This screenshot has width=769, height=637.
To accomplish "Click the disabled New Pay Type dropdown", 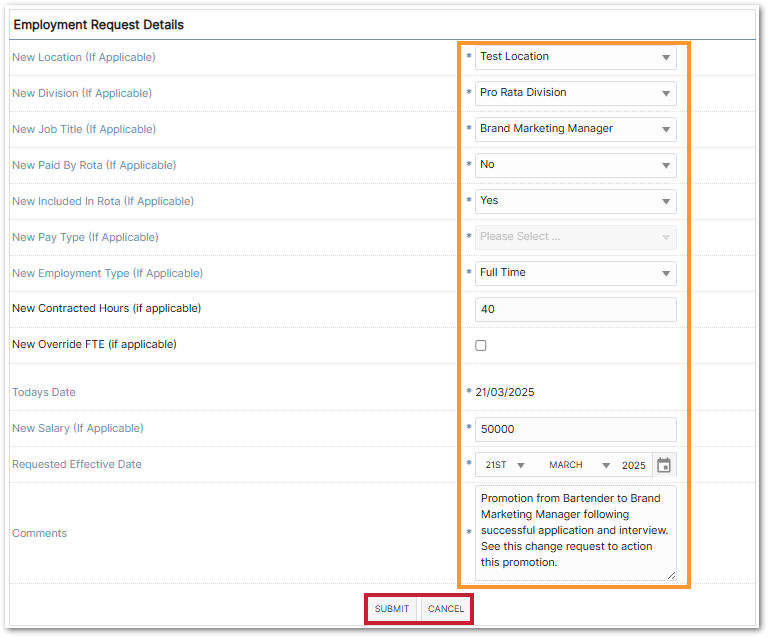I will [575, 237].
